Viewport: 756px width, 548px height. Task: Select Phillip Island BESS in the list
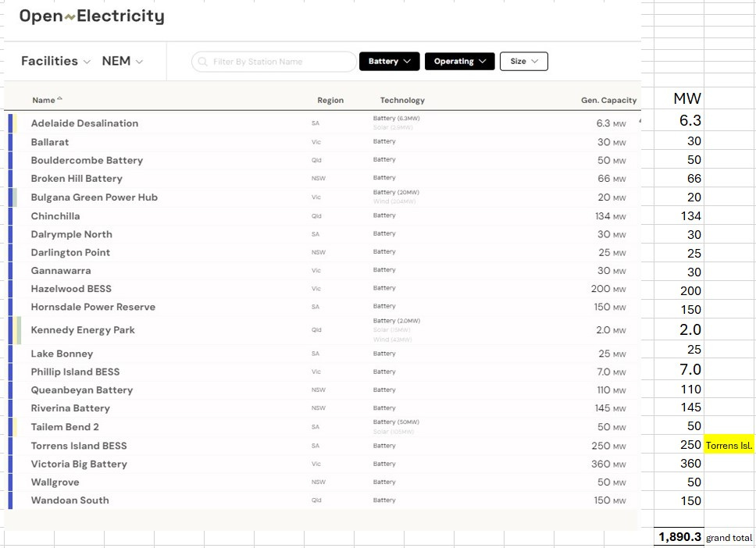pos(75,372)
